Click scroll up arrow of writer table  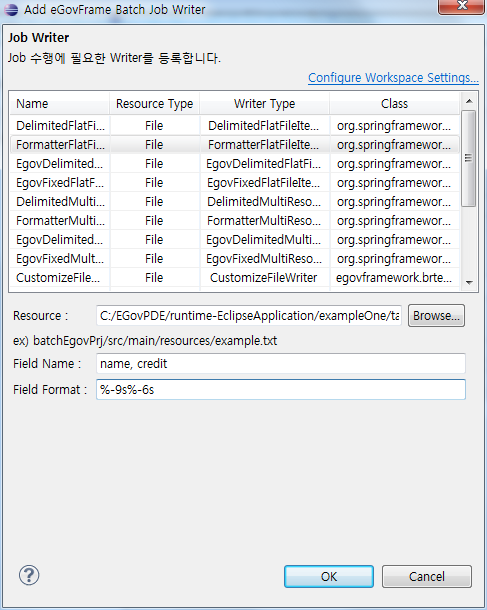pos(469,101)
